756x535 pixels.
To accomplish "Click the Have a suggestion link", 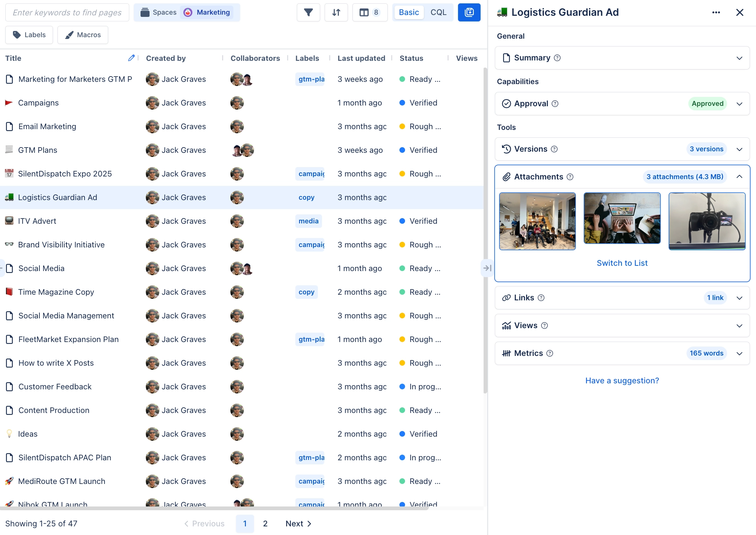I will tap(622, 380).
